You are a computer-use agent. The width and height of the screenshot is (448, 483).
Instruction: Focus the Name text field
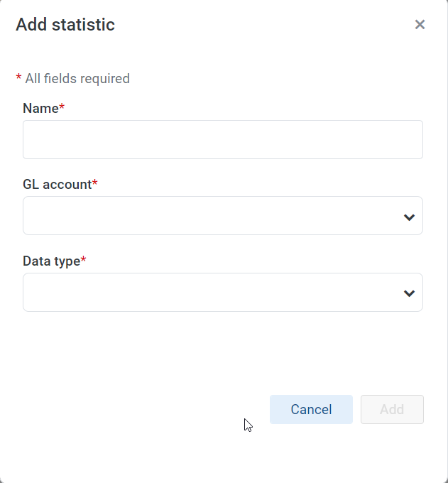point(223,139)
